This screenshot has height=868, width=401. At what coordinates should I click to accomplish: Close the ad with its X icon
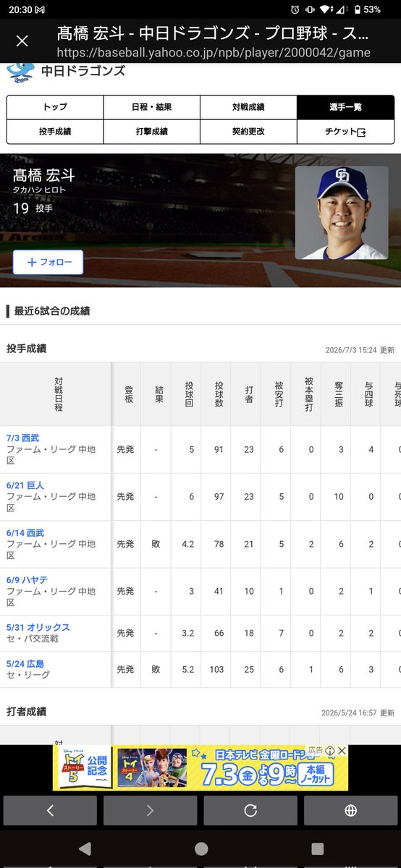[x=342, y=751]
